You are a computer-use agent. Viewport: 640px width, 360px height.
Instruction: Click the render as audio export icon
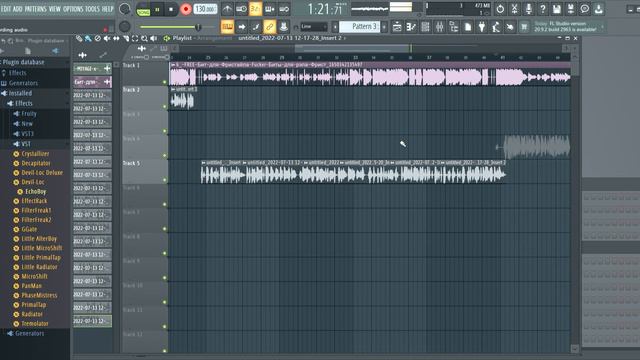coord(571,9)
